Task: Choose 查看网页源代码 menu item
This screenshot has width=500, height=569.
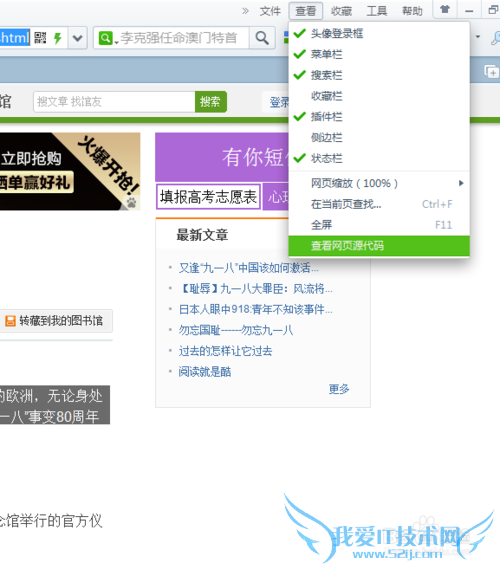Action: (x=379, y=246)
